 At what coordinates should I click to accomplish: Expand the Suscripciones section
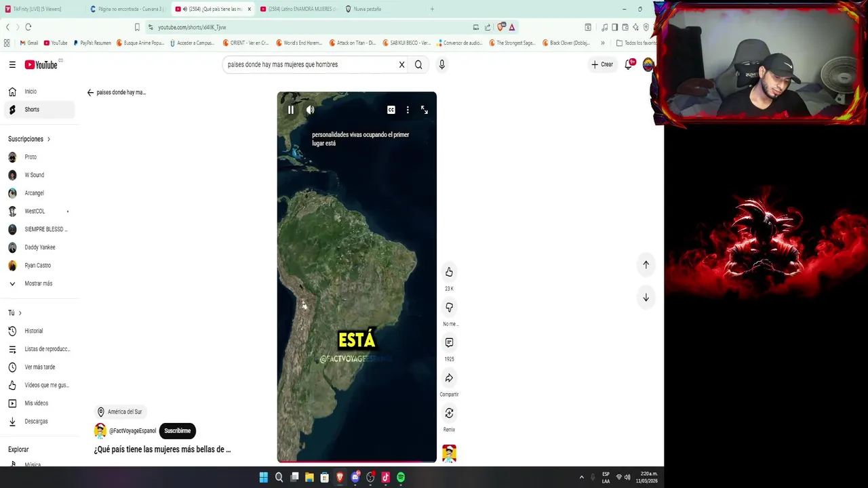coord(29,139)
